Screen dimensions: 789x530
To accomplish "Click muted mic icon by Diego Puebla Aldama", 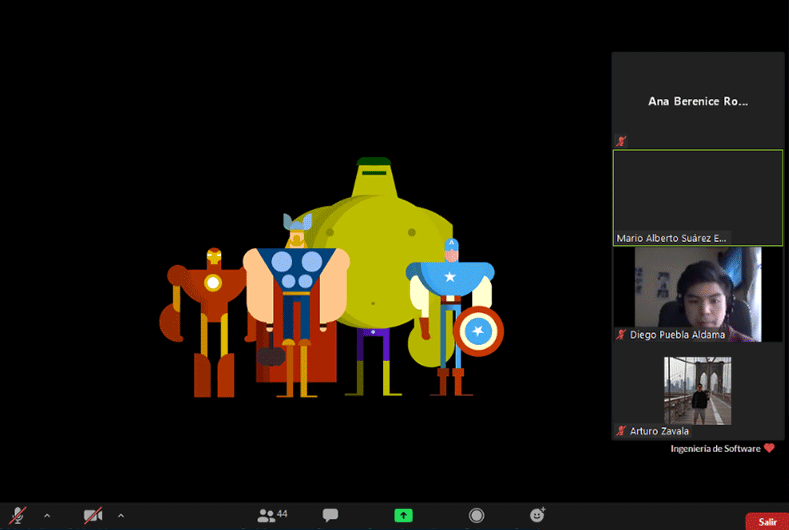I will point(621,335).
